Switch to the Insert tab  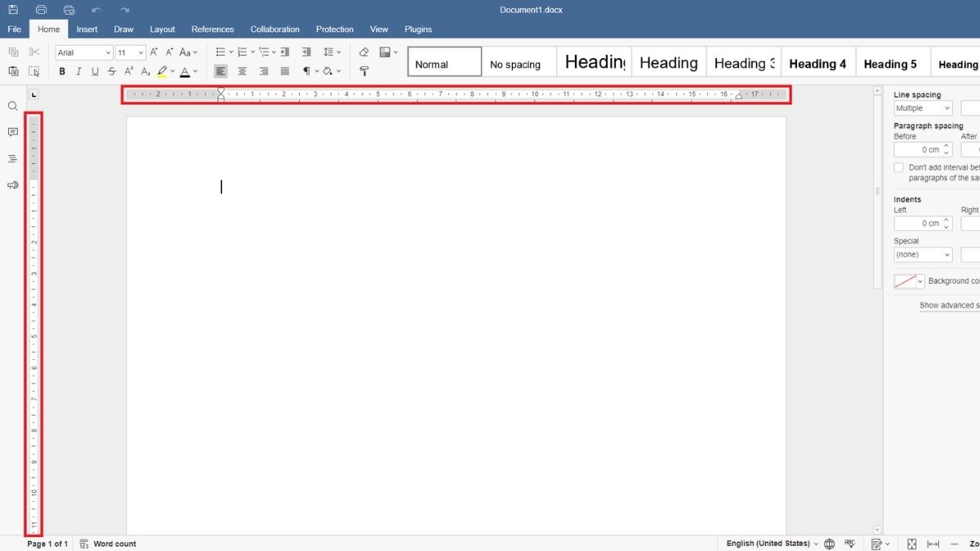tap(87, 29)
